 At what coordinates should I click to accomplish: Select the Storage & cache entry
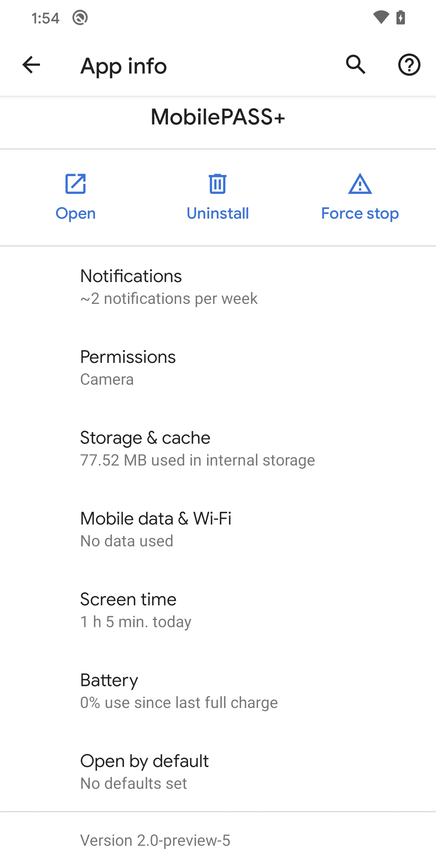pyautogui.click(x=218, y=448)
